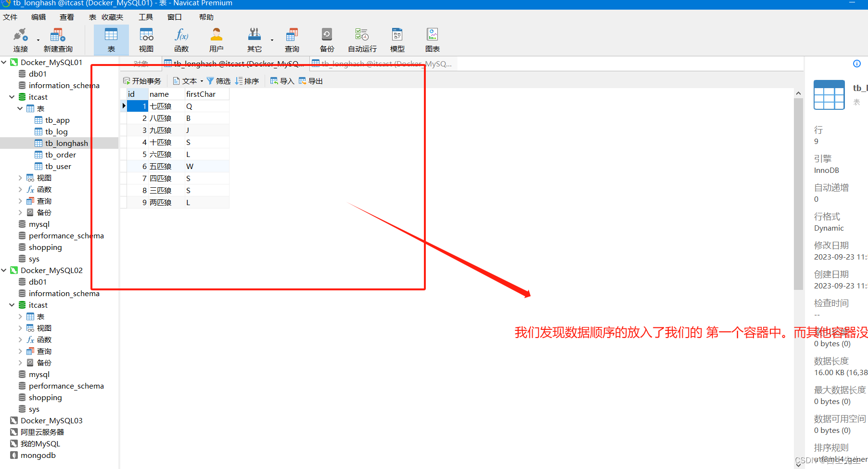This screenshot has height=469, width=868.
Task: Open the New Query (新建查询) toolbar icon
Action: [58, 40]
